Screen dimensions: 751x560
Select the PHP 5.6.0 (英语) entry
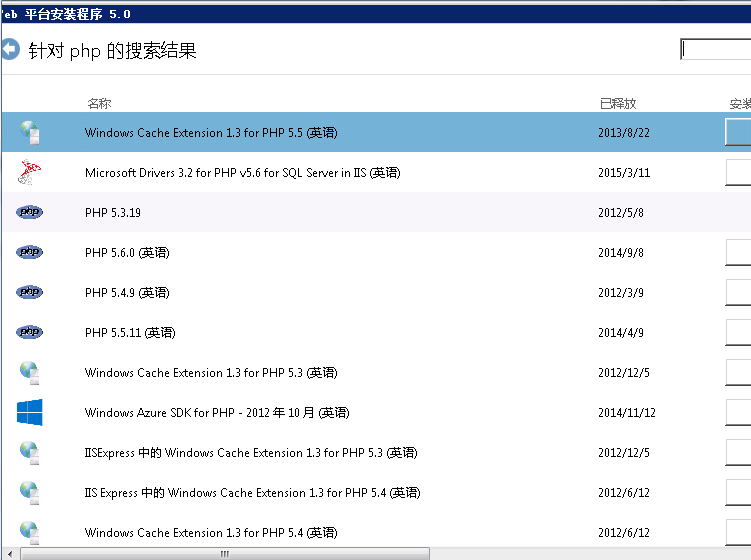[127, 252]
